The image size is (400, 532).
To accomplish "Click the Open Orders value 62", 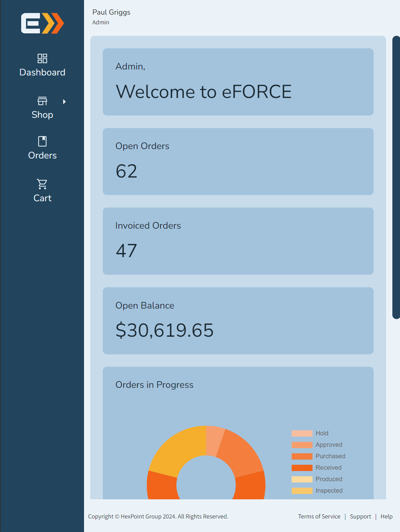I will 126,171.
